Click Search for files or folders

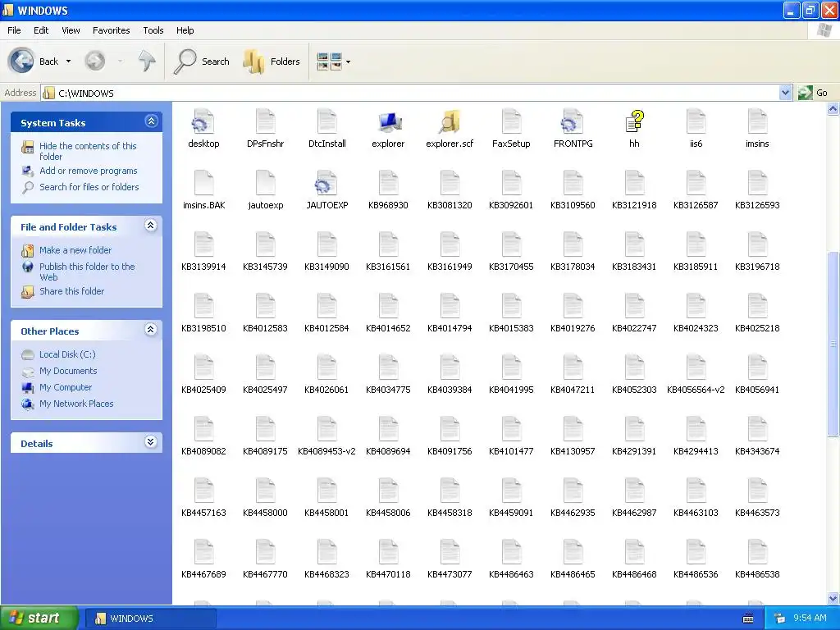tap(89, 187)
